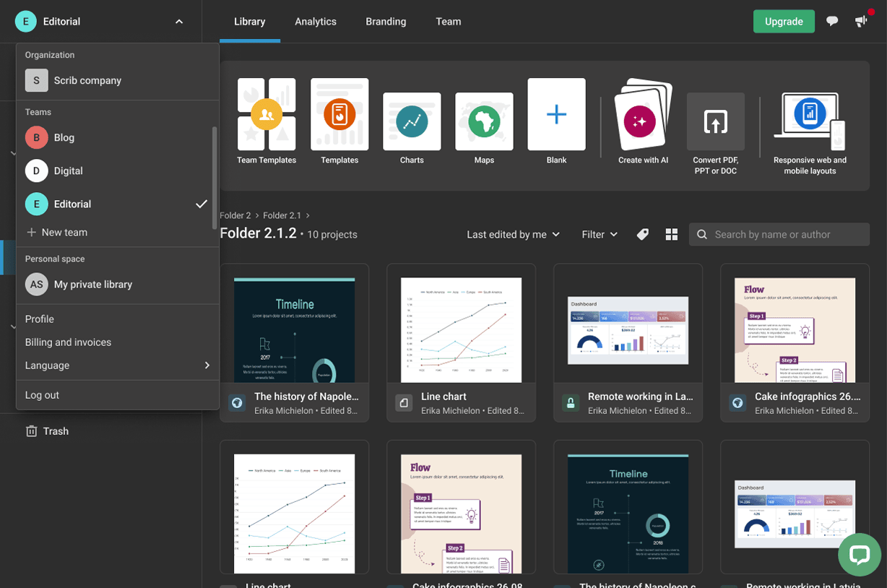The height and width of the screenshot is (588, 887).
Task: Click the Scrib company organization avatar
Action: [37, 80]
